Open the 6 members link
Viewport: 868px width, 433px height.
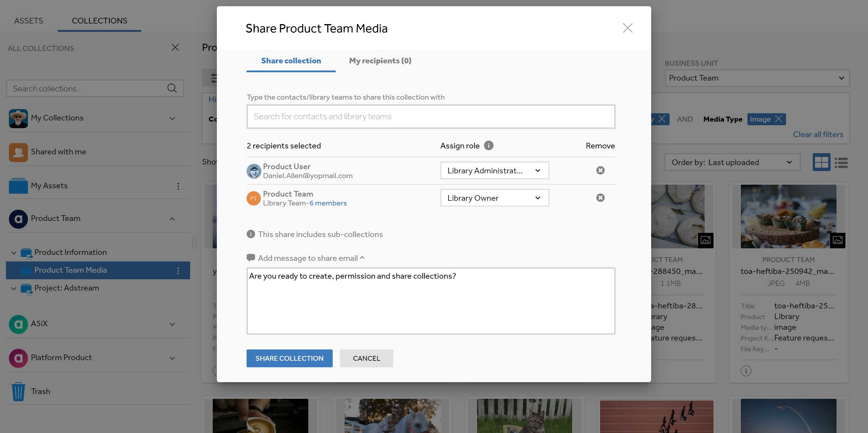click(x=328, y=203)
